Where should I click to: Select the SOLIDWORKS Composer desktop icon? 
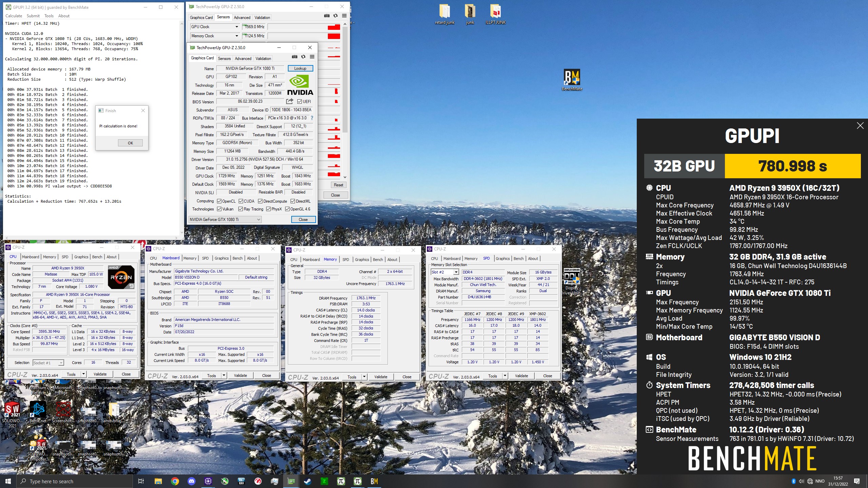(x=38, y=448)
